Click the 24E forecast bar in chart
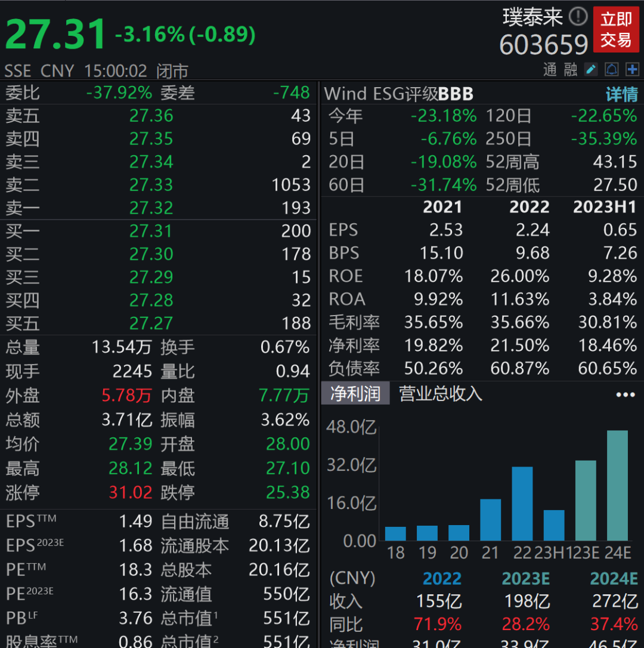The width and height of the screenshot is (644, 648). (617, 485)
